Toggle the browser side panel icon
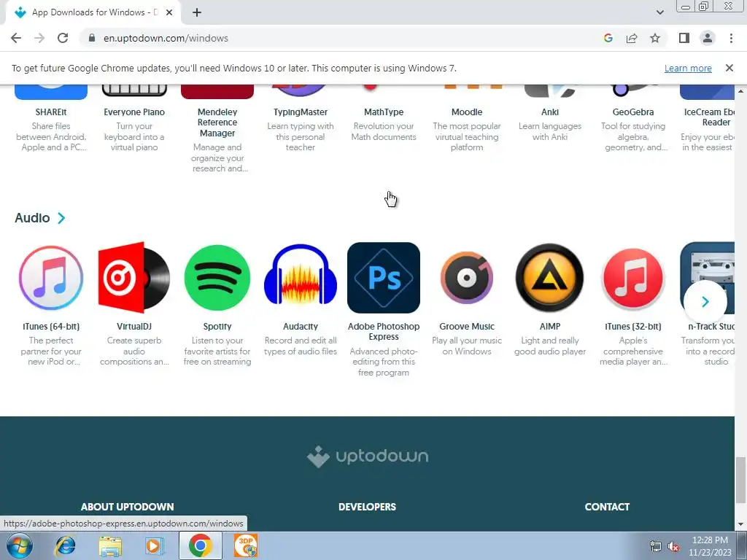Image resolution: width=747 pixels, height=560 pixels. [x=684, y=38]
